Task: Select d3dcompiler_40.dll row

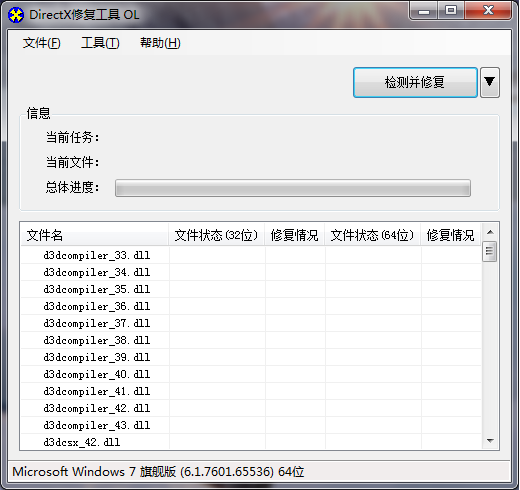Action: tap(251, 374)
